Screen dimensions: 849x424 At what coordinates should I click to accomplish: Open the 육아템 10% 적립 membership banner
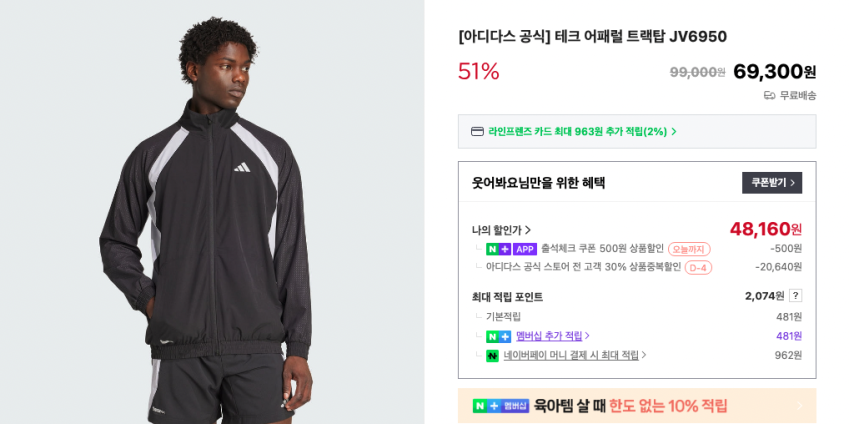pyautogui.click(x=637, y=406)
